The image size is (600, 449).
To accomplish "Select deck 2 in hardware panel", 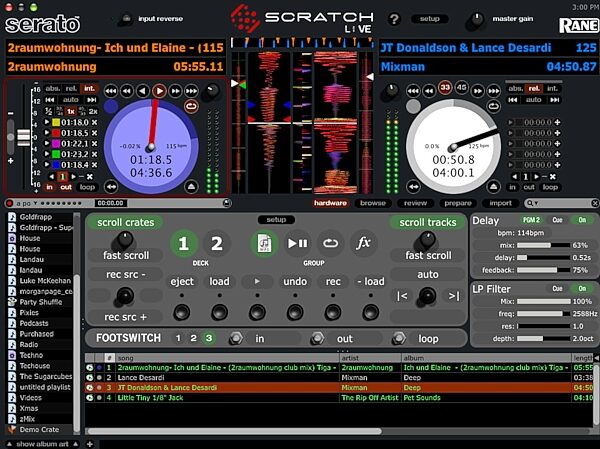I will tap(217, 243).
